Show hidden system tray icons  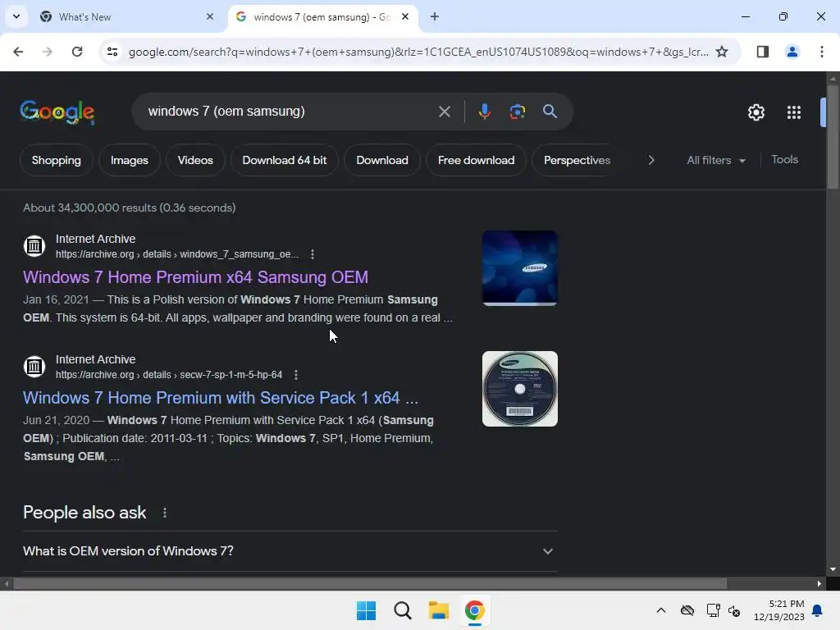pos(661,610)
